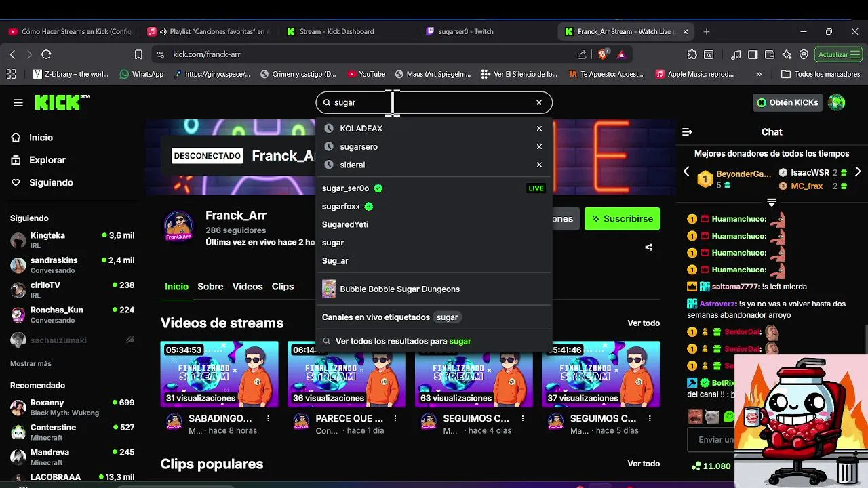Click the Brave Shields icon
The width and height of the screenshot is (868, 488).
point(603,54)
